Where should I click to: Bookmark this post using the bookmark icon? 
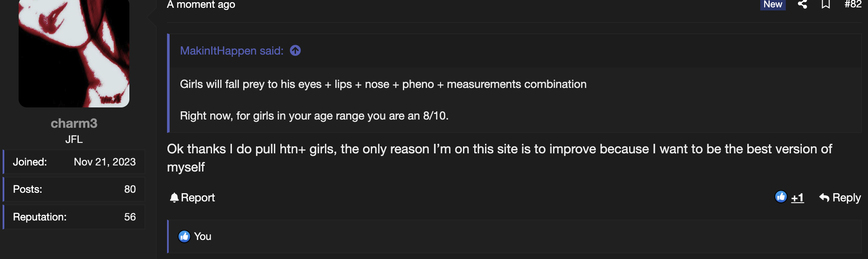(826, 4)
